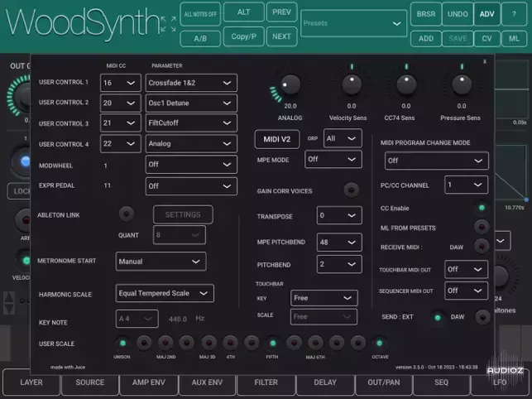This screenshot has height=399, width=532.
Task: Open Touchbar MIDI Out dropdown
Action: pyautogui.click(x=466, y=269)
